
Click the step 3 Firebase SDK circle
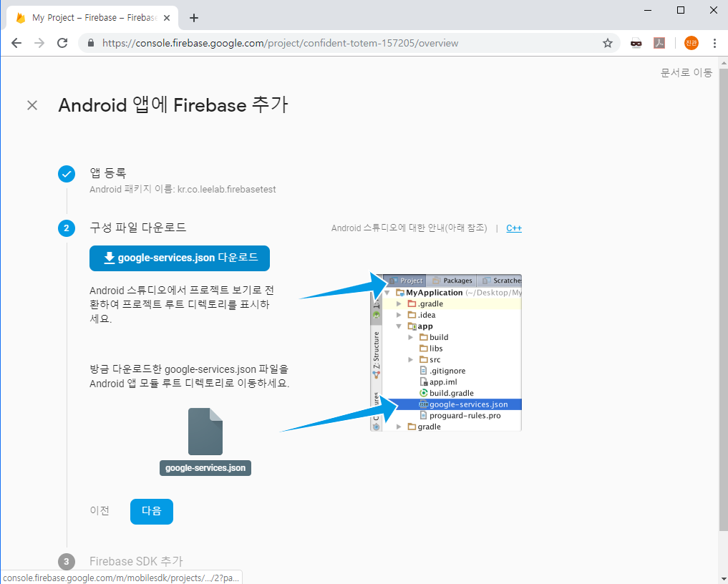click(67, 562)
